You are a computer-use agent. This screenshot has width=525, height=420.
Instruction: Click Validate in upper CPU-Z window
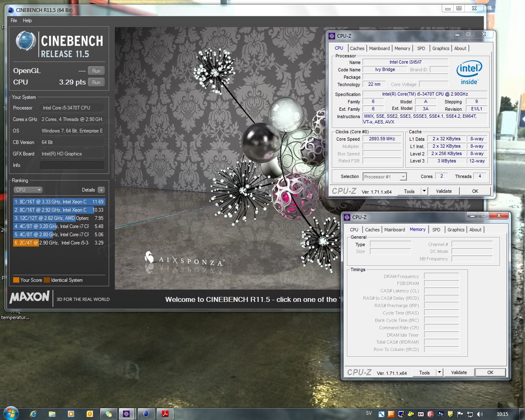(444, 191)
